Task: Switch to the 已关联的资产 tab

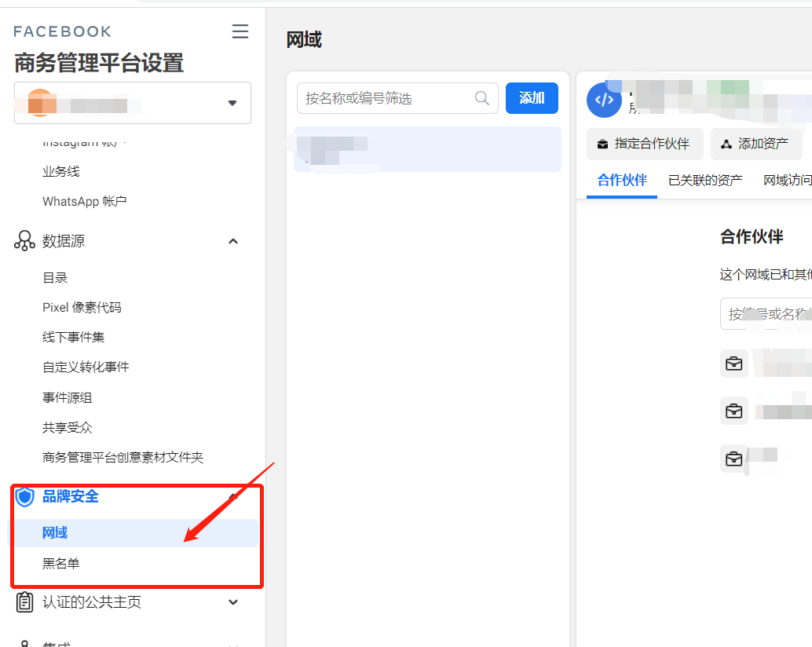Action: (705, 180)
